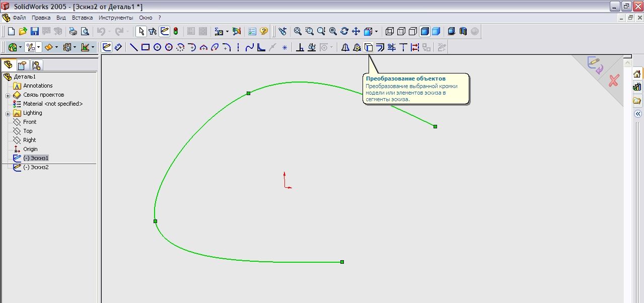644x303 pixels.
Task: Print the document using the printer icon
Action: pyautogui.click(x=73, y=31)
